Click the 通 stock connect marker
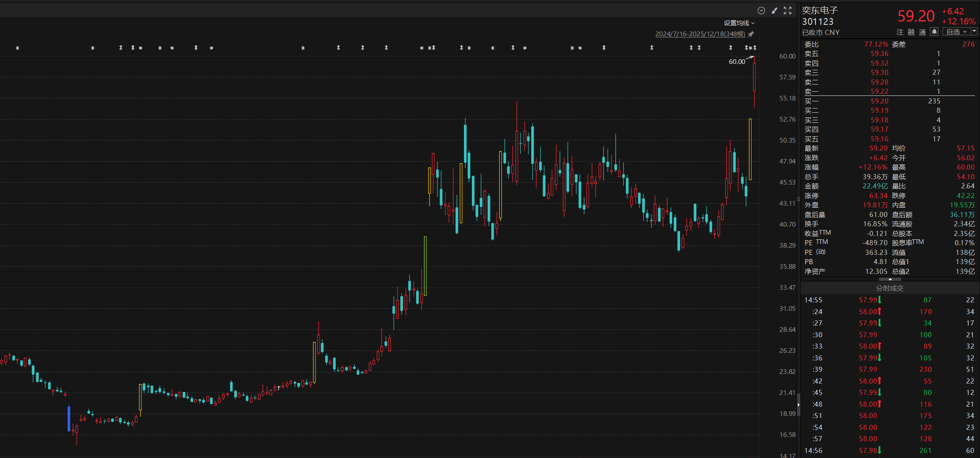Screen dimensions: 980x458 point(922,32)
